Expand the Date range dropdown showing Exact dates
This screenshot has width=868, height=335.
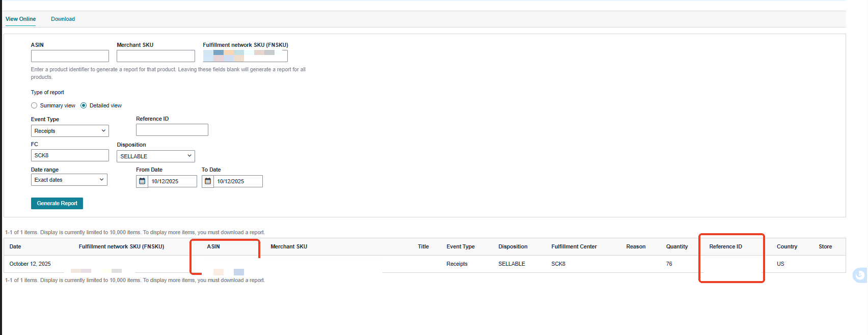(69, 180)
